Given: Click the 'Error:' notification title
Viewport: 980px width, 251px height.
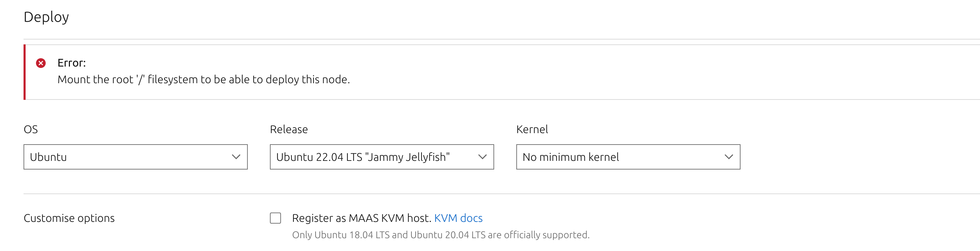Looking at the screenshot, I should 72,63.
